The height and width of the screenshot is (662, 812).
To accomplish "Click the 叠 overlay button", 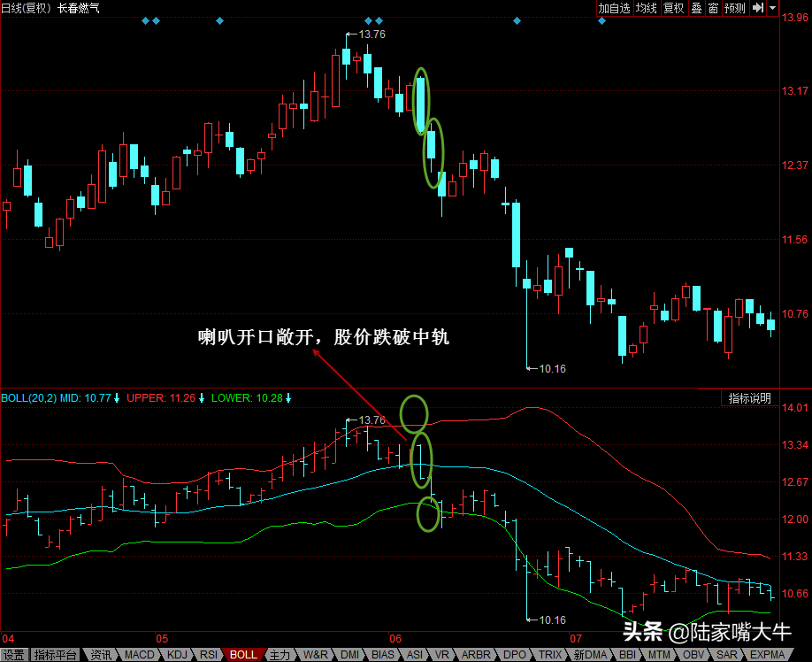I will point(696,8).
